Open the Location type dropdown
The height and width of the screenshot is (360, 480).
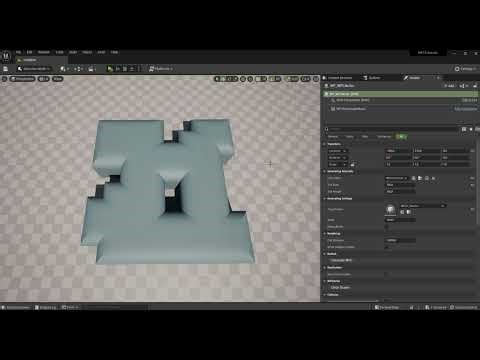(x=337, y=151)
